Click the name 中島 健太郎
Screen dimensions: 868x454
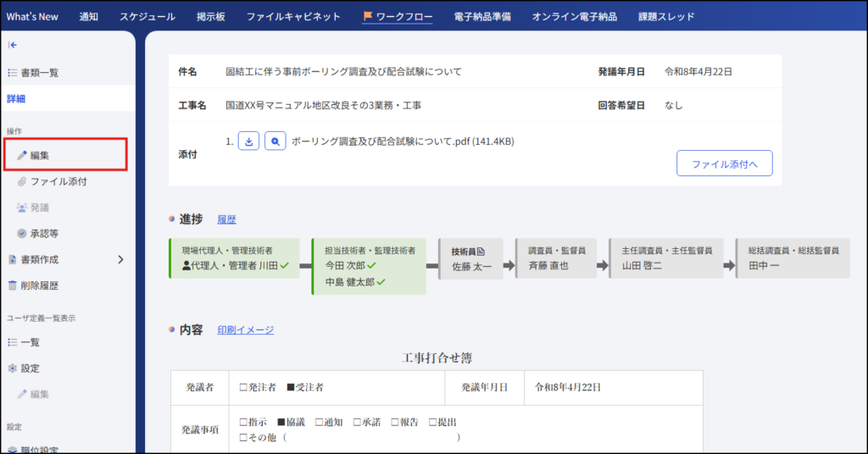point(350,282)
